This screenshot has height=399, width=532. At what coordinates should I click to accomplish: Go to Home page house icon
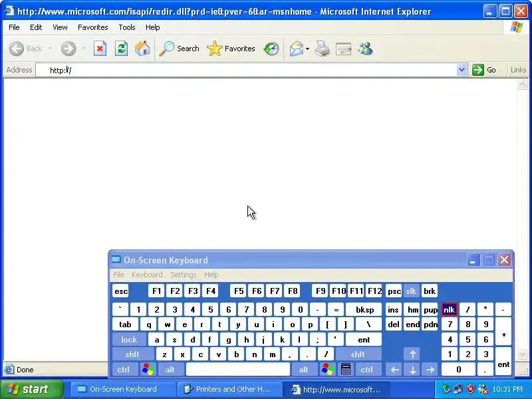[142, 49]
